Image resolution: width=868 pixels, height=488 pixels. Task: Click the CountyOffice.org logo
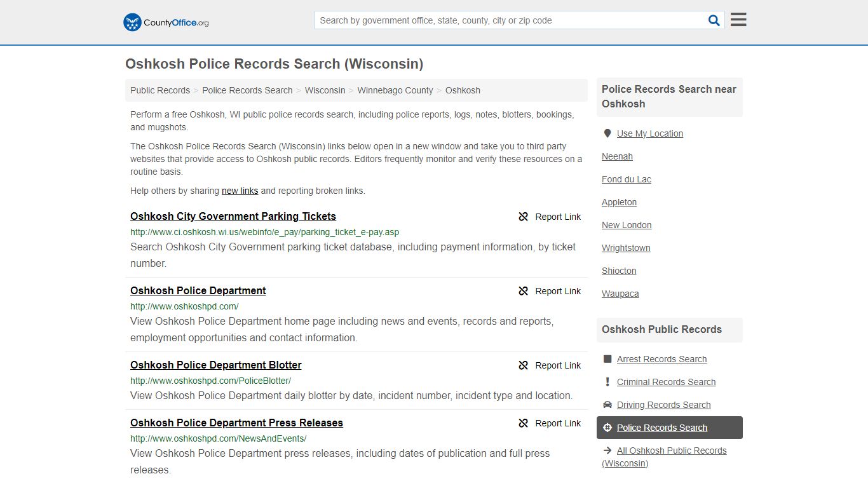click(x=166, y=22)
